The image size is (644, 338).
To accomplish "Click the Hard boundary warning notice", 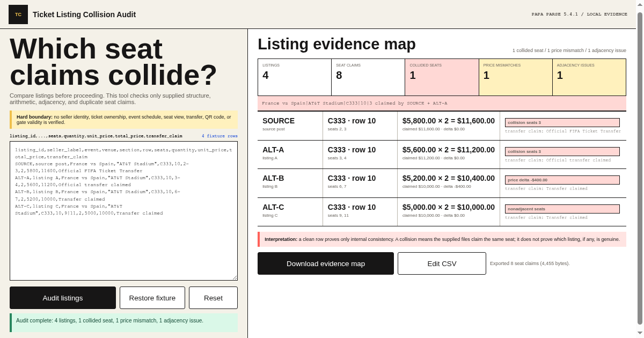I will [x=123, y=120].
